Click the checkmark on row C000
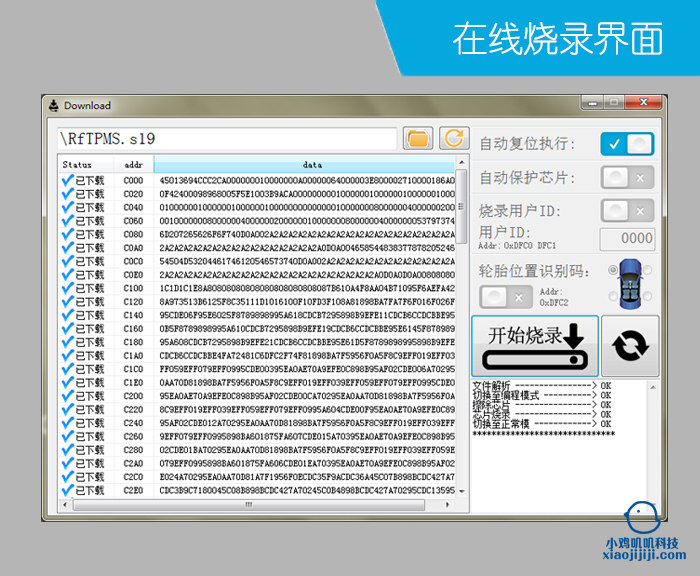 tap(68, 180)
